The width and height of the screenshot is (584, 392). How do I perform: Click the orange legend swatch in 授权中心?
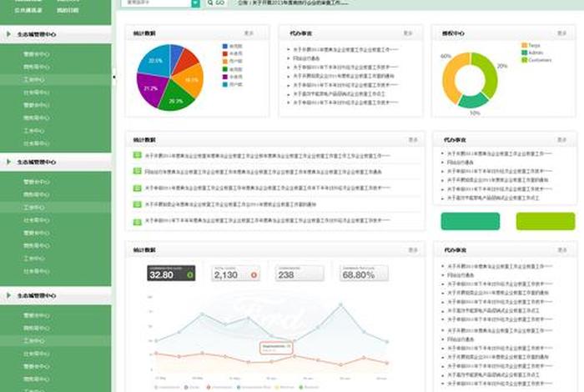tap(525, 45)
